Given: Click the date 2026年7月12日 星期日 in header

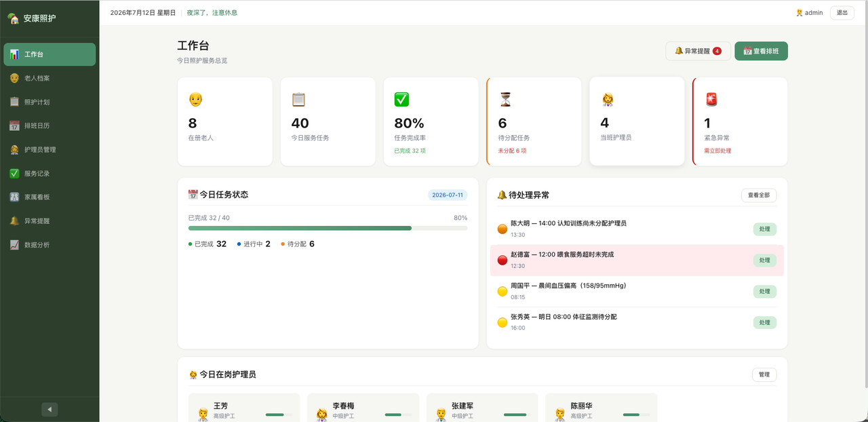Looking at the screenshot, I should point(142,12).
